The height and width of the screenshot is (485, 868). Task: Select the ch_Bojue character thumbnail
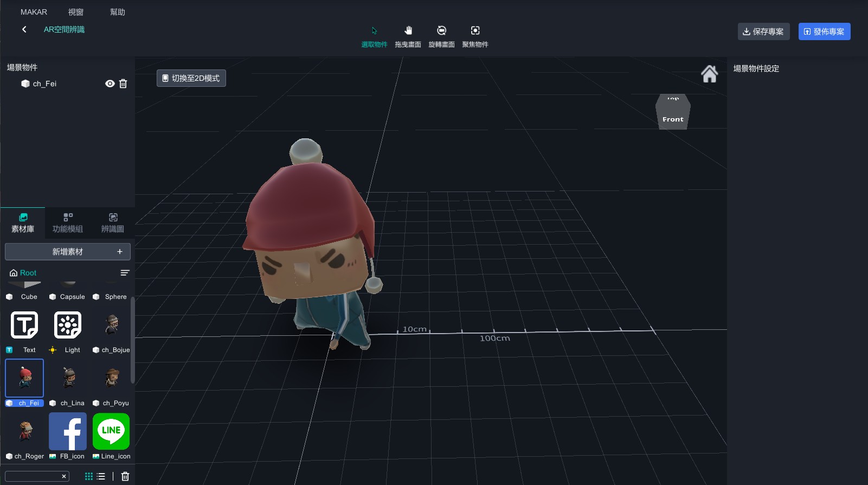(111, 325)
